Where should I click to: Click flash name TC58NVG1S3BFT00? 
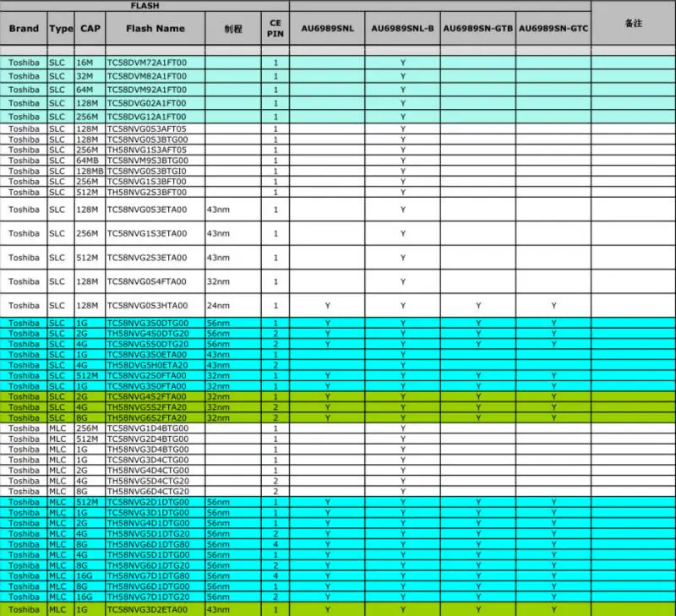[x=146, y=182]
